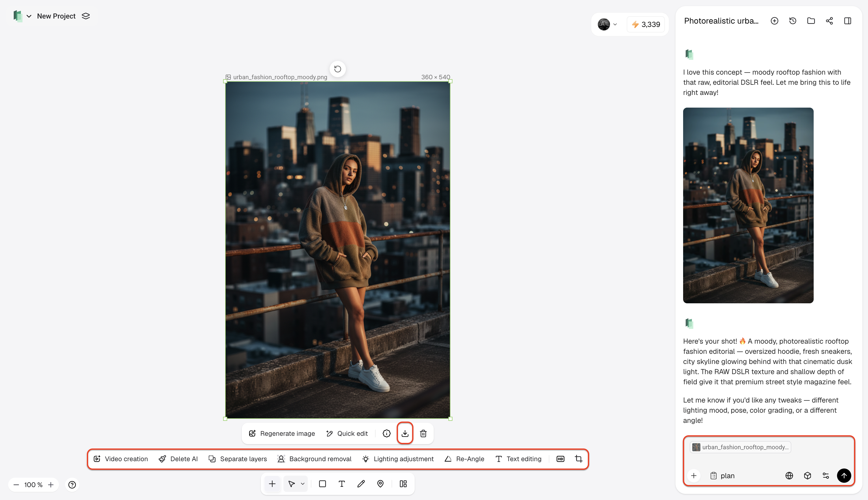Screen dimensions: 868x500
Task: Toggle the side panel layout icon
Action: 847,21
